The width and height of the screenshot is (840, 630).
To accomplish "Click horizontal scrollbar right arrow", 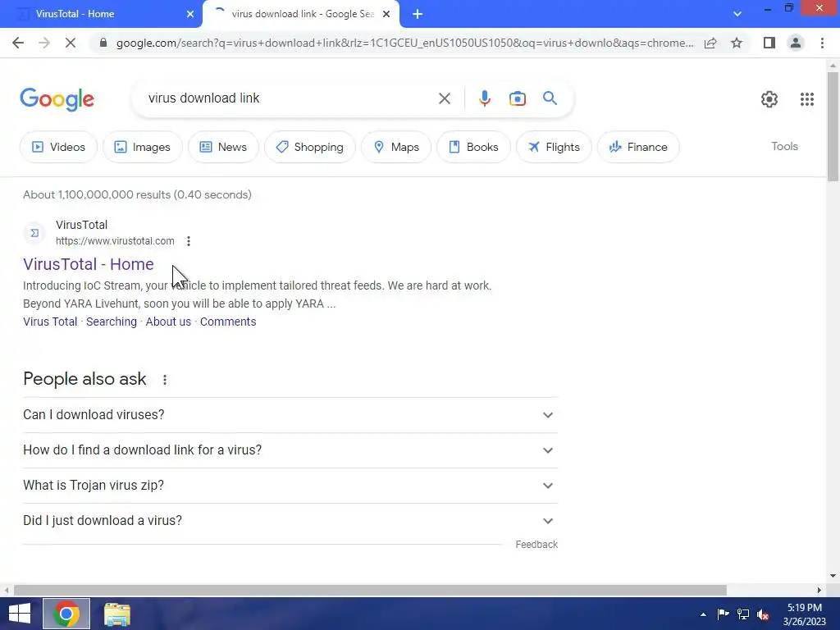I will click(819, 590).
